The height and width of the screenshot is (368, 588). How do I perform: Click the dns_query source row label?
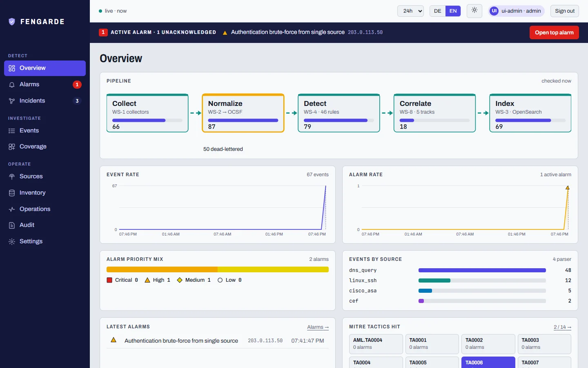point(363,270)
